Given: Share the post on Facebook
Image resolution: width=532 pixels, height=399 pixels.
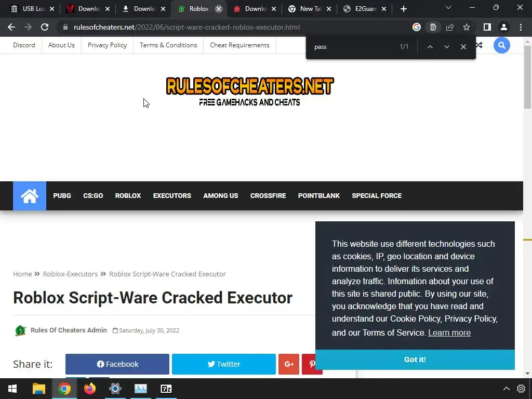Looking at the screenshot, I should tap(117, 364).
